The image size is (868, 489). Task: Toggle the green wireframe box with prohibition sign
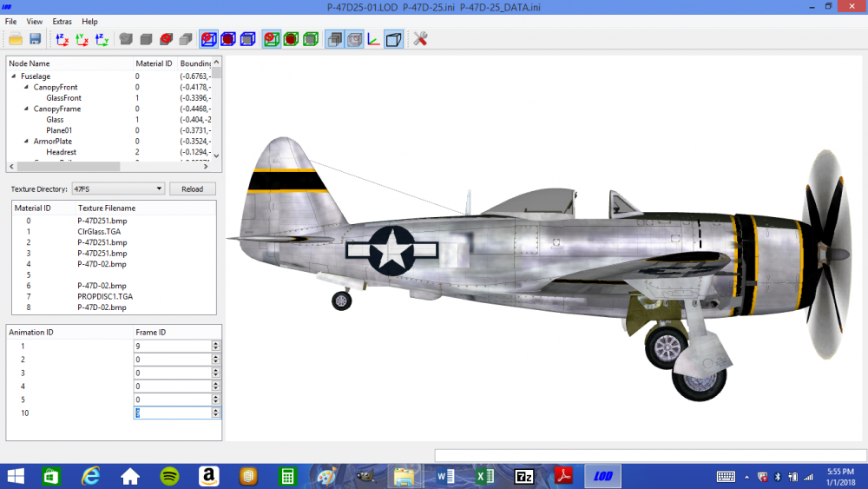coord(271,39)
